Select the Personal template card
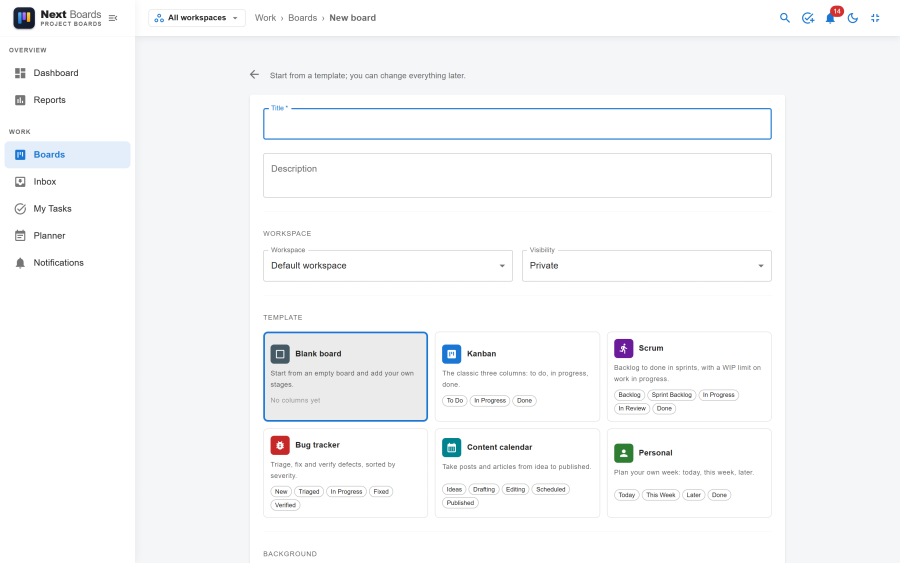Image resolution: width=900 pixels, height=563 pixels. (x=689, y=473)
